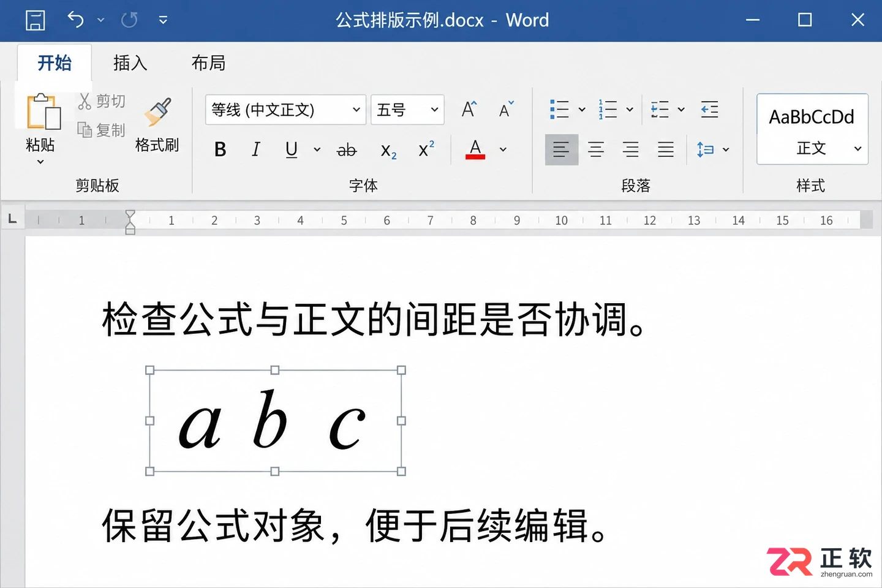Toggle strikethrough formatting

click(347, 149)
